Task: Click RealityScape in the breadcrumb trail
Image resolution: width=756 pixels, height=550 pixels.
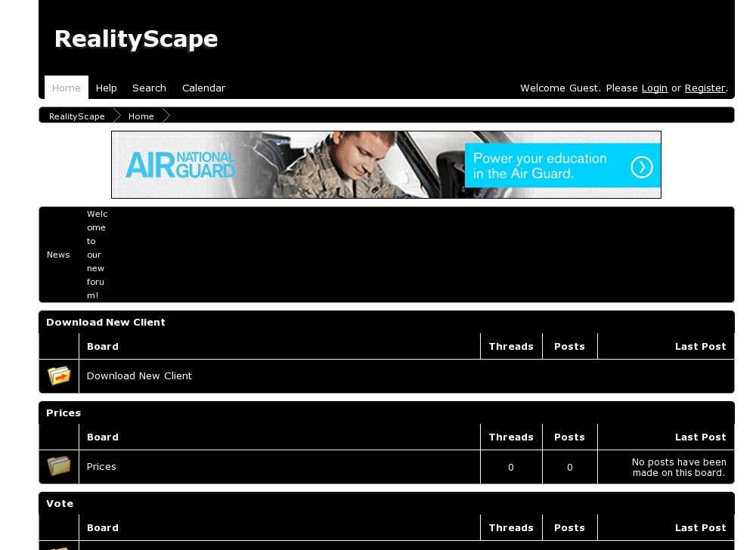Action: click(x=76, y=116)
